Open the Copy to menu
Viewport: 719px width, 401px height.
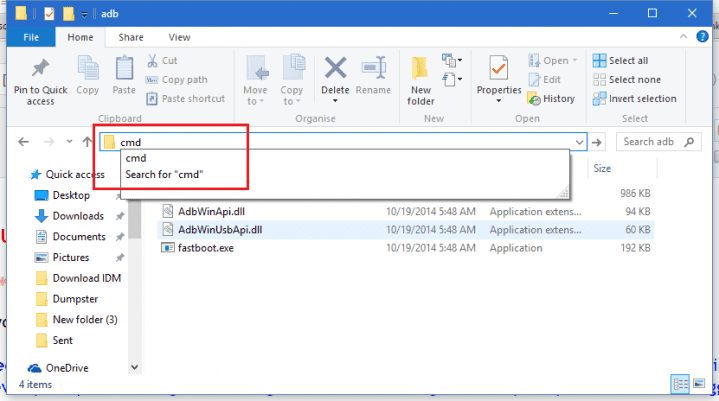tap(292, 80)
